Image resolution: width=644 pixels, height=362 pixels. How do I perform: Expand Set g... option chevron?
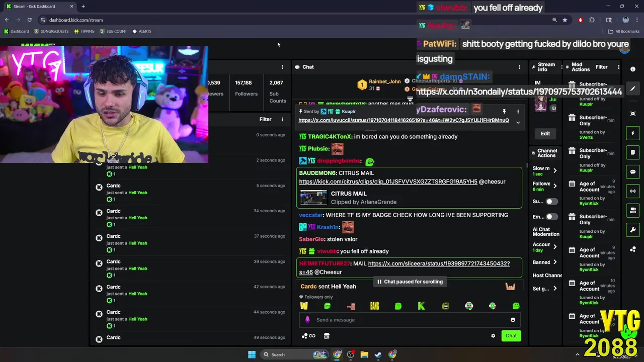[555, 289]
